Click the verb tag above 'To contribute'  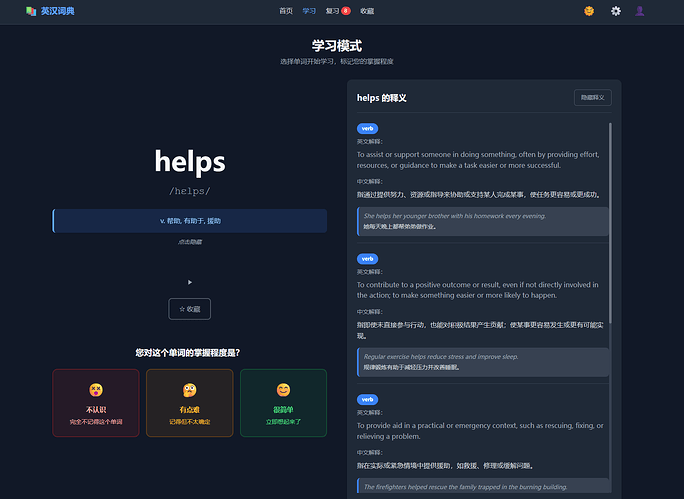coord(367,259)
